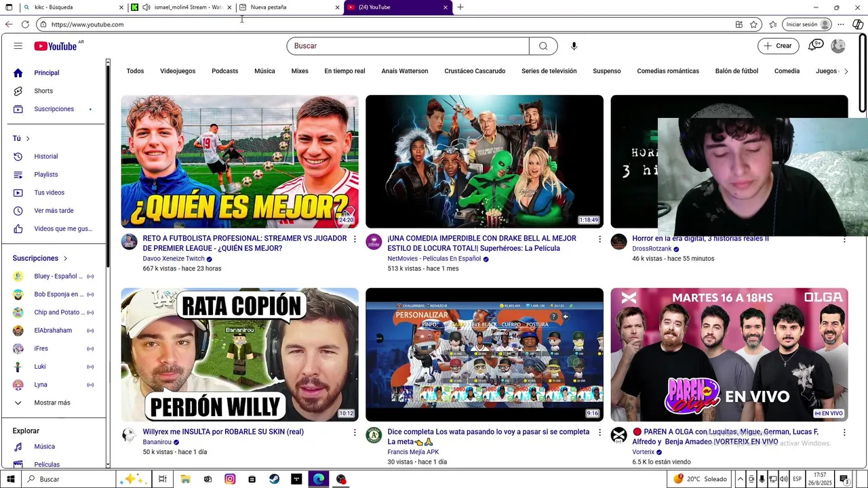Start voice search with microphone icon
Image resolution: width=868 pixels, height=488 pixels.
pos(574,46)
